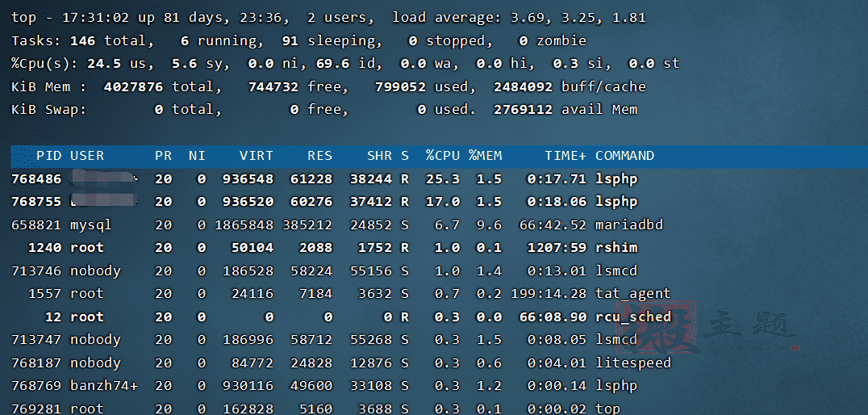Select the TIME+ column header
The image size is (868, 415).
tap(565, 157)
